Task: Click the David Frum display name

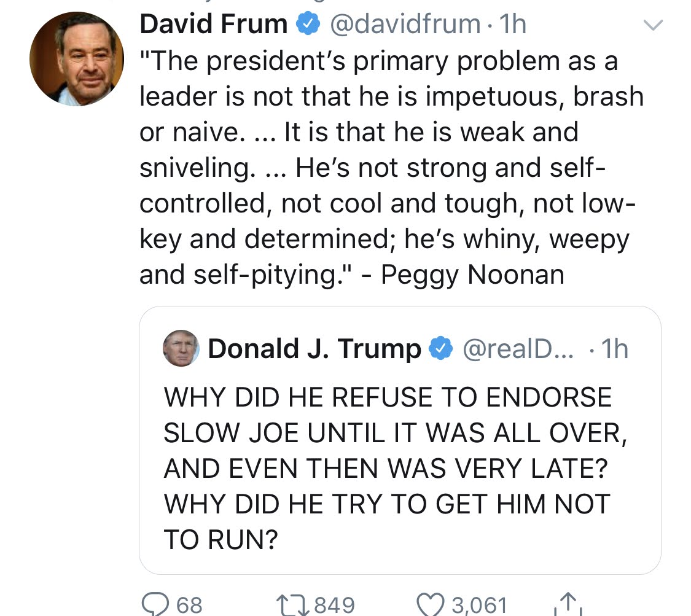Action: point(214,25)
